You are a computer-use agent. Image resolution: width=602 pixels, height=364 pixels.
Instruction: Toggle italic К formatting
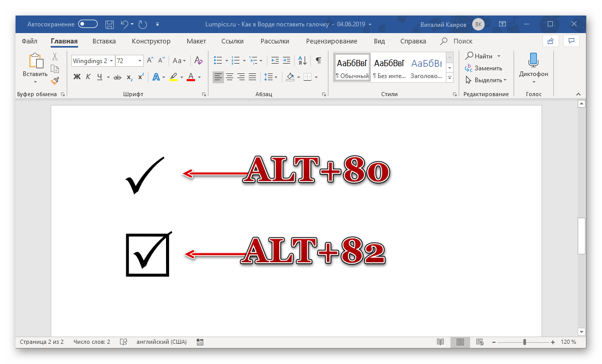click(88, 77)
